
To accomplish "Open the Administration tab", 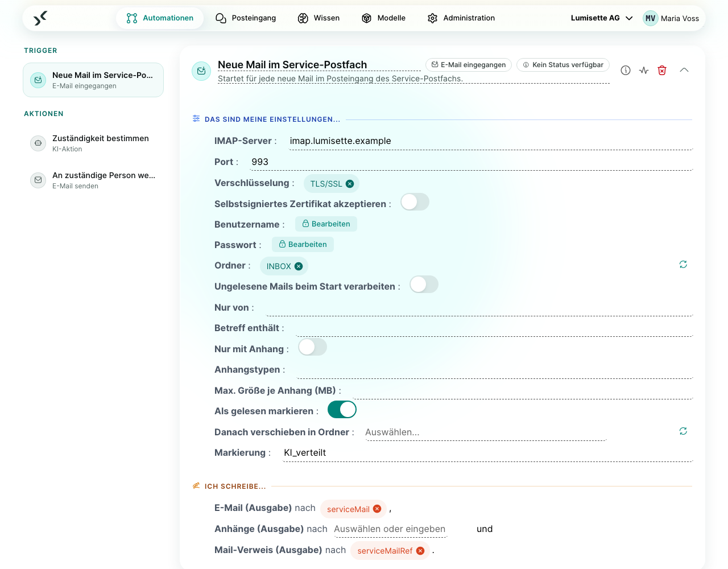I will 461,18.
